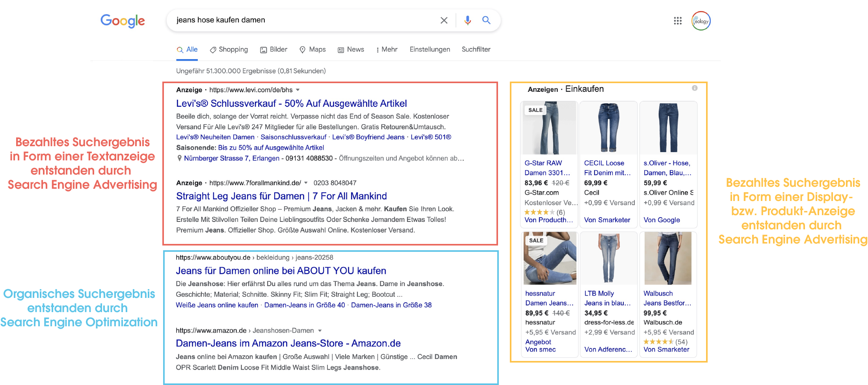Screen dimensions: 868x385
Task: Open CECIL Loose Fit Denim product title
Action: [x=607, y=168]
